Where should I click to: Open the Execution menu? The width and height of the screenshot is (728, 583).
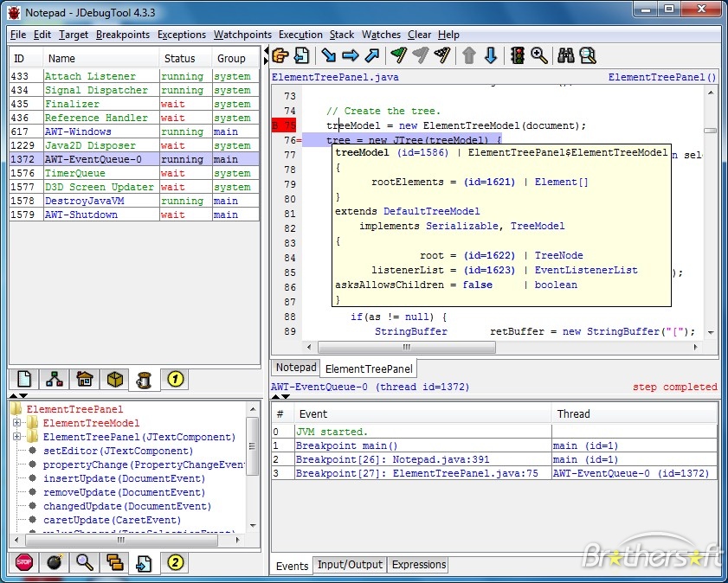(x=300, y=35)
